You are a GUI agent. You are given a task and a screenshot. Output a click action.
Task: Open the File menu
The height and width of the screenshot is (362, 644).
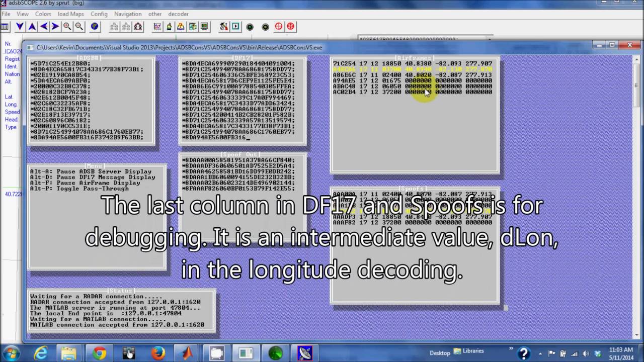(6, 14)
